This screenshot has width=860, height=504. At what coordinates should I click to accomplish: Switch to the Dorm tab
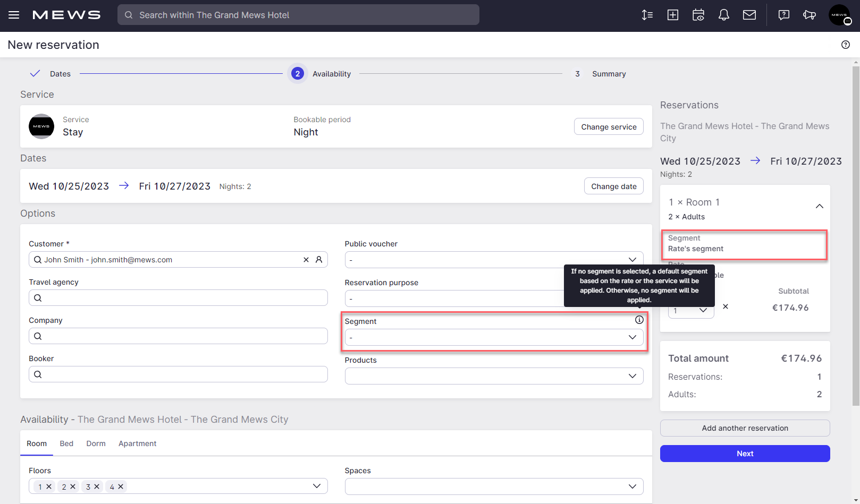pos(96,443)
